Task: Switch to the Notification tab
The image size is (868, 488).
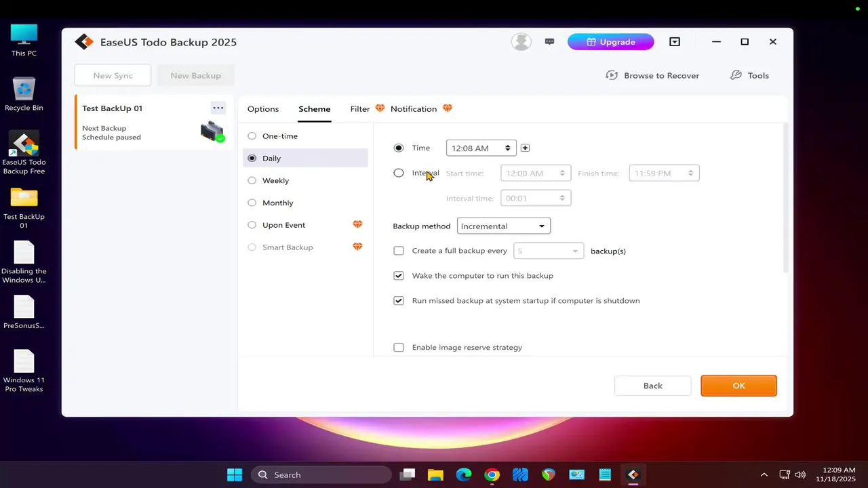Action: coord(414,109)
